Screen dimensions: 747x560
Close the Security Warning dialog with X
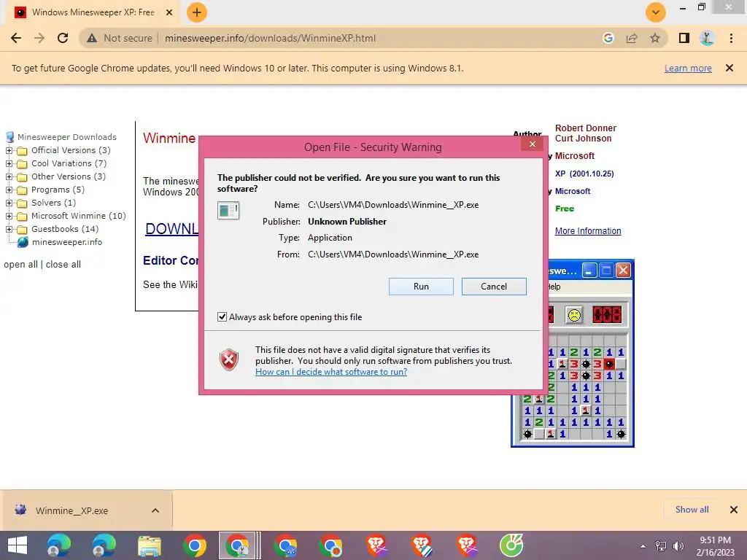532,144
